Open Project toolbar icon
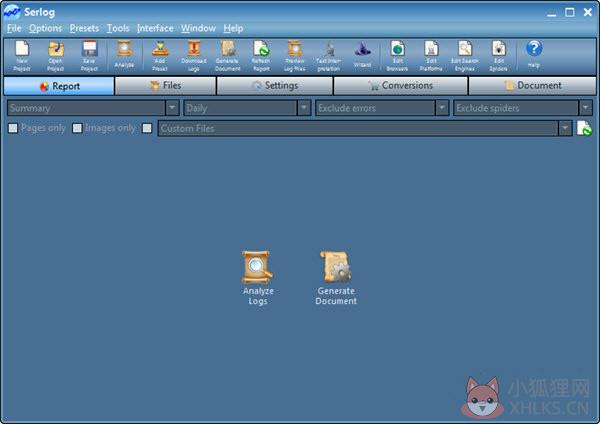600x424 pixels. tap(55, 56)
